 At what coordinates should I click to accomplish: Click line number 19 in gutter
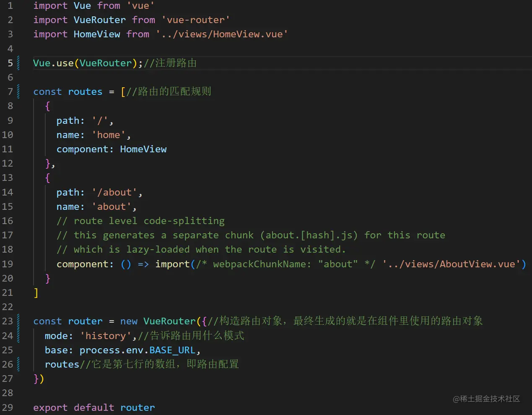click(8, 264)
